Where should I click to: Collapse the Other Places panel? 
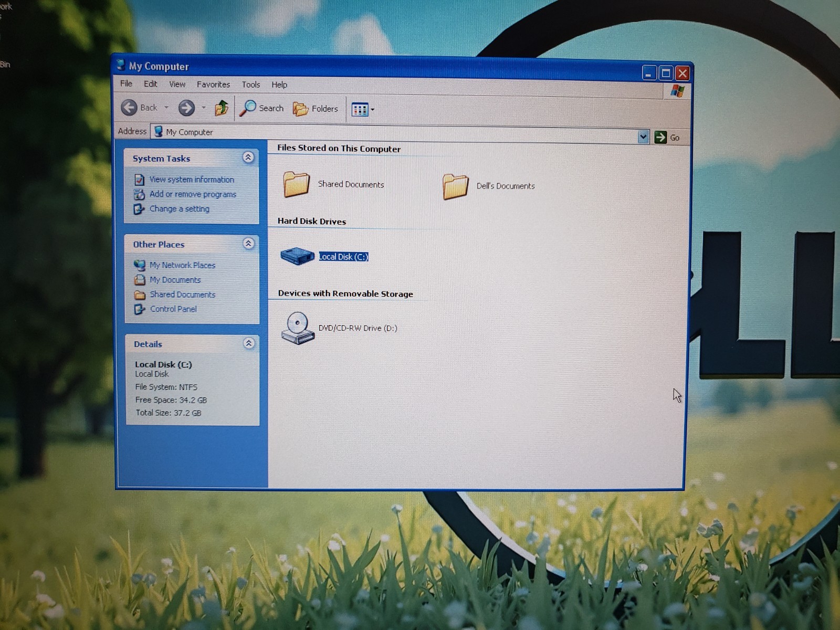(x=249, y=243)
